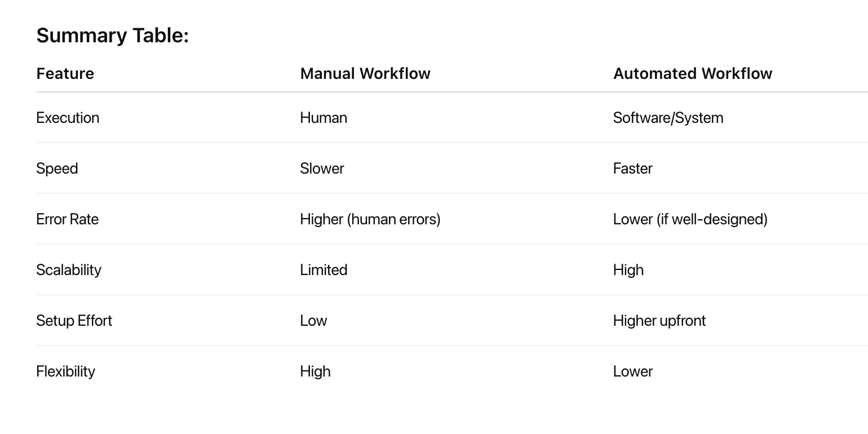Click the "Setup Effort" row label
This screenshot has width=868, height=434.
(74, 321)
